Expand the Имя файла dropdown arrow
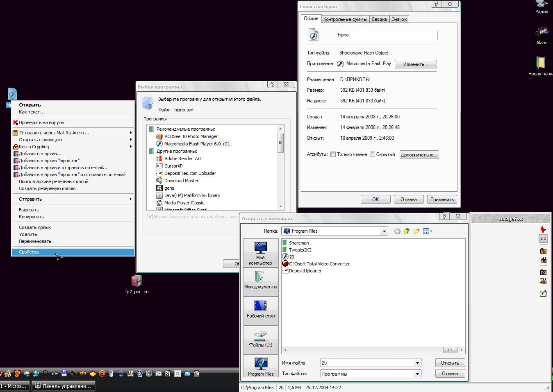The image size is (553, 392). [417, 363]
